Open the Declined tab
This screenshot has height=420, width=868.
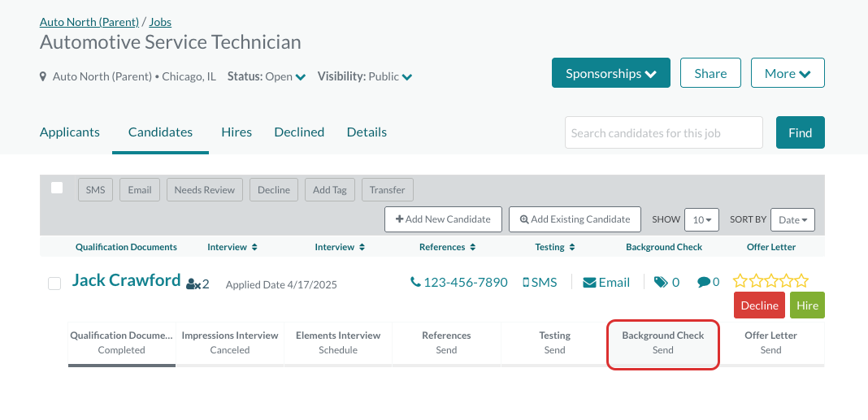pos(299,132)
